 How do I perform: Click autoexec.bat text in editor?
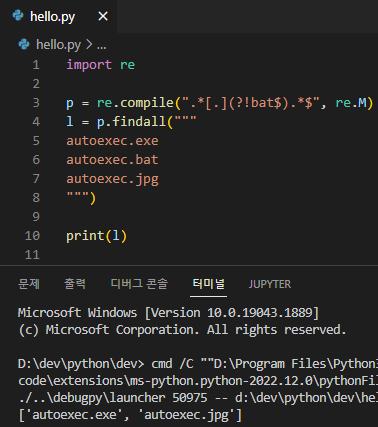[112, 160]
